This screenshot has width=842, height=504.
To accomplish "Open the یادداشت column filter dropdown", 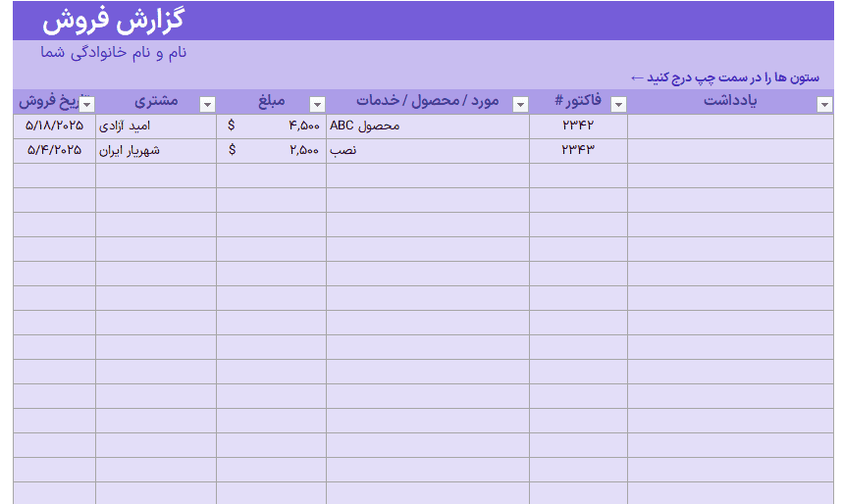I will 824,104.
